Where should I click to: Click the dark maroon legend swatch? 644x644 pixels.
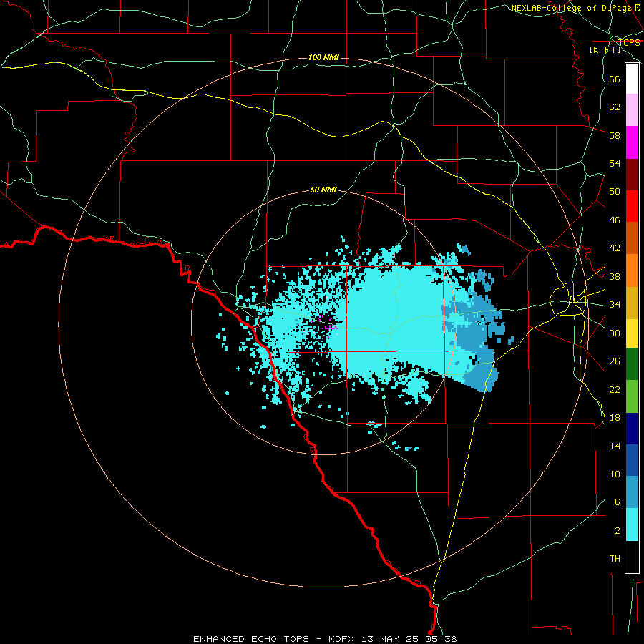pyautogui.click(x=632, y=174)
